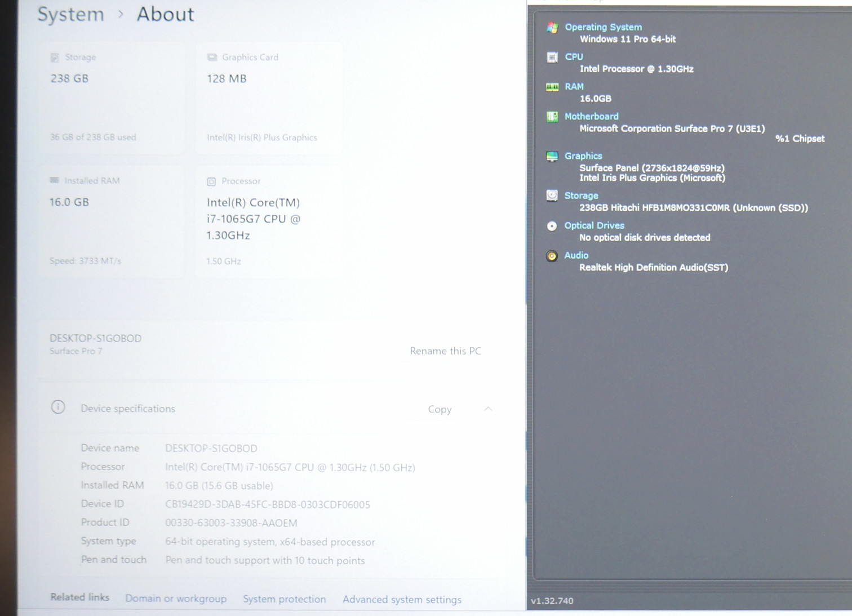Open the RAM section link in Speccy

tap(574, 87)
